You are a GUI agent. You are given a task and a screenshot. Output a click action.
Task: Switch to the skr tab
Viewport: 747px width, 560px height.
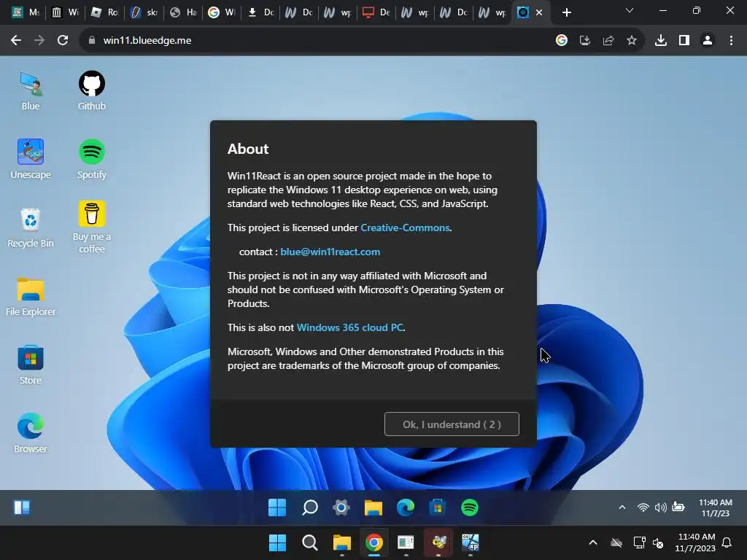pyautogui.click(x=144, y=12)
